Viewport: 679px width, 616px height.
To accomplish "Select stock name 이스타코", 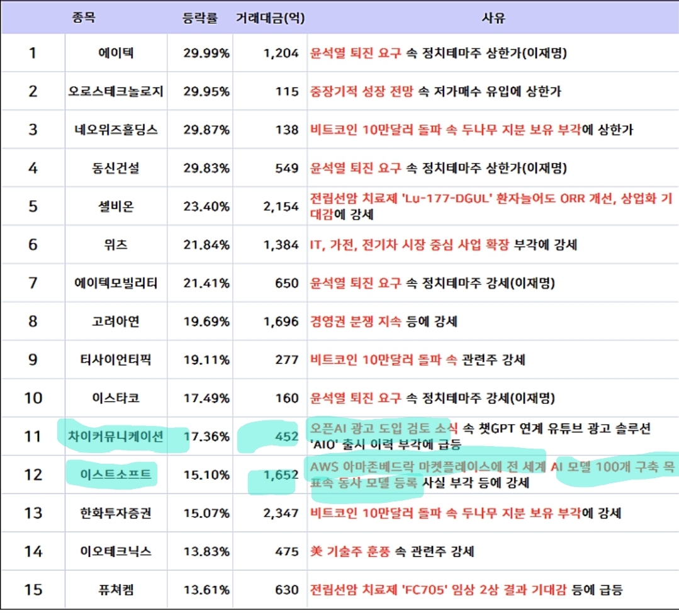I will click(116, 398).
